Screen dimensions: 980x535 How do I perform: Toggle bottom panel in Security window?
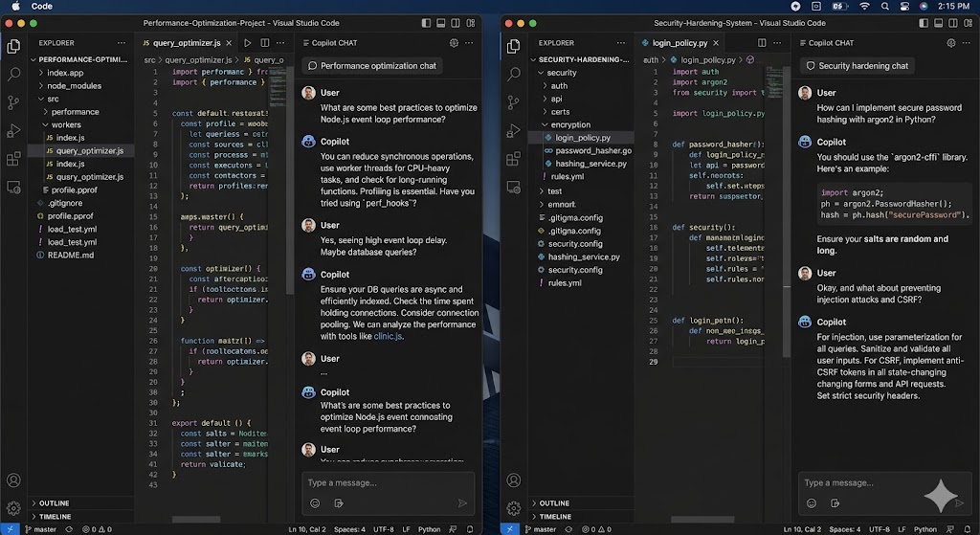pos(938,23)
